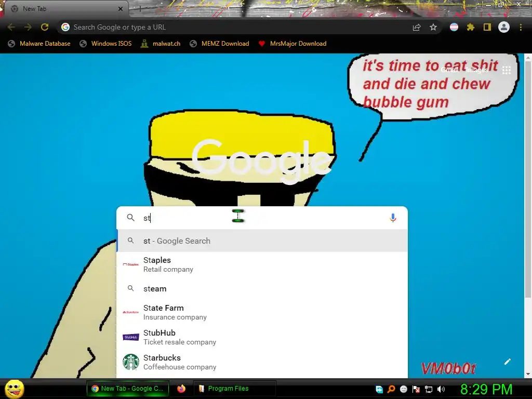
Task: Open the smiley face Start button
Action: pos(14,389)
